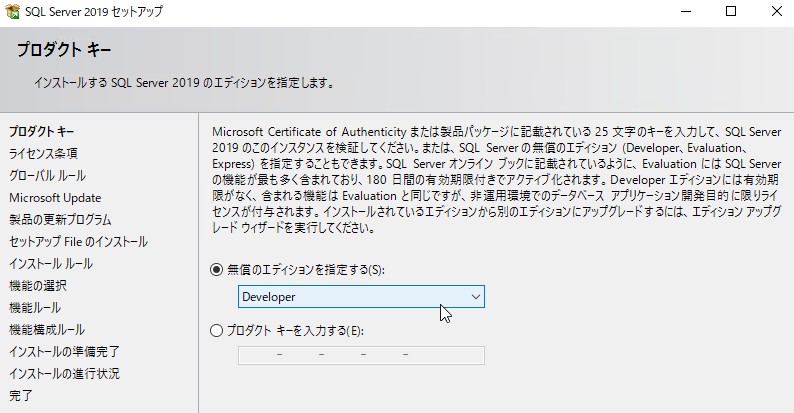Maximize the SQL Server setup window
The height and width of the screenshot is (413, 794).
[731, 11]
